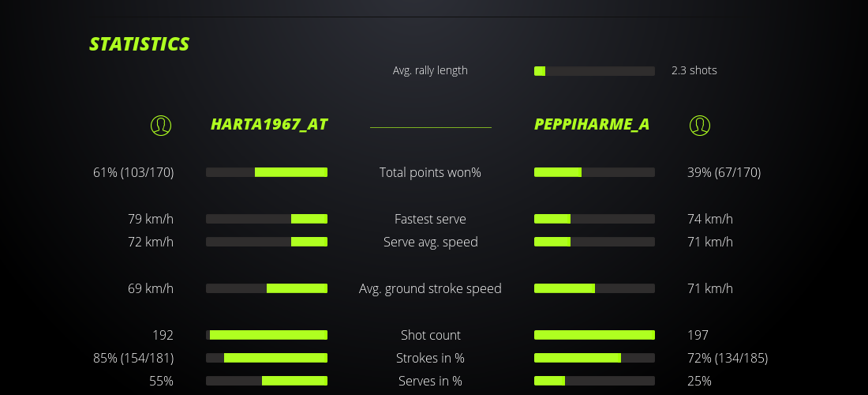The width and height of the screenshot is (868, 395).
Task: Click the 79 km/h fastest serve bar
Action: pyautogui.click(x=267, y=219)
